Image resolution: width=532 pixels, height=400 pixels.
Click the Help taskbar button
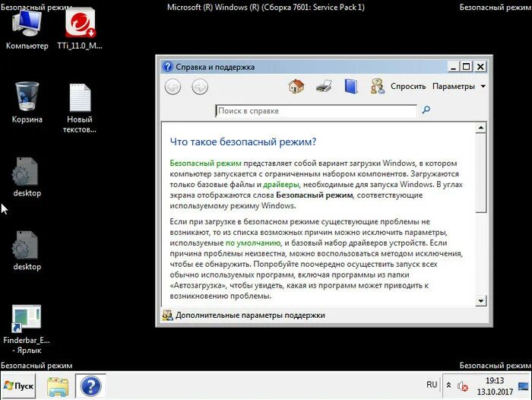(90, 386)
